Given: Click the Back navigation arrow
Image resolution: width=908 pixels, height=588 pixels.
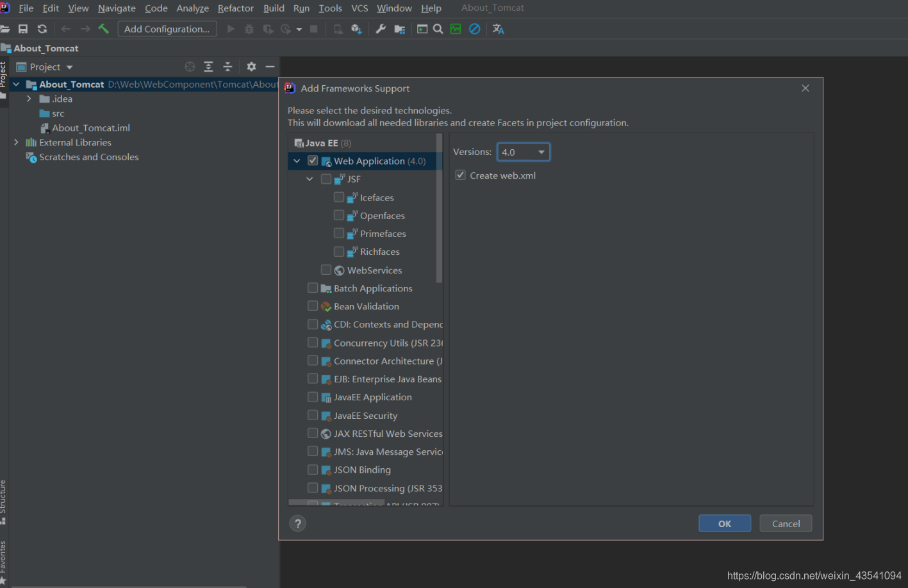Looking at the screenshot, I should pos(65,29).
